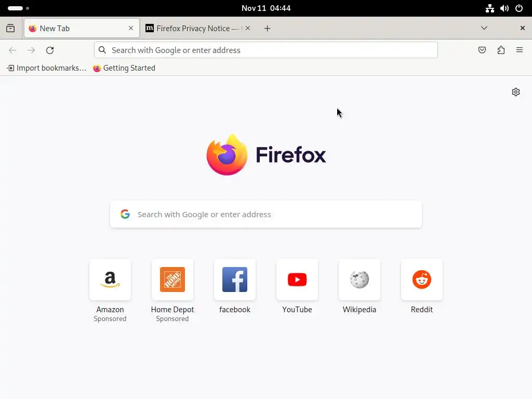Open new tab personalize gear icon
Screen dimensions: 532x399
(516, 92)
